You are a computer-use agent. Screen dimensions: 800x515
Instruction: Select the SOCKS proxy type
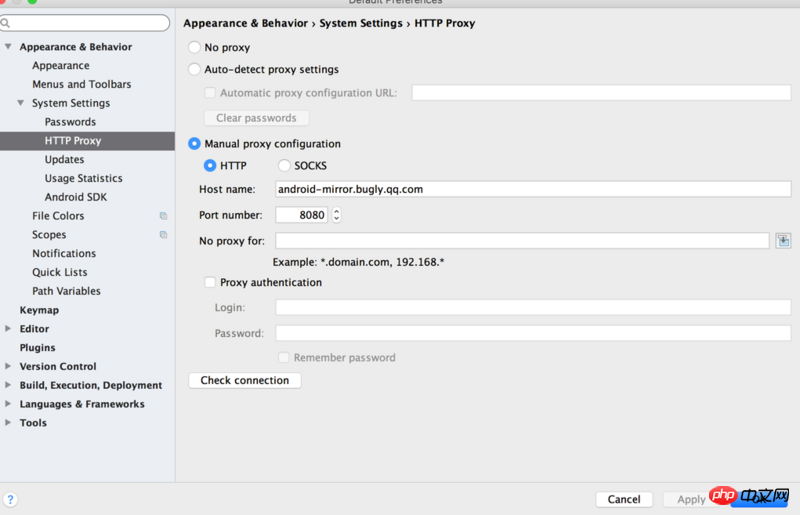pos(284,166)
